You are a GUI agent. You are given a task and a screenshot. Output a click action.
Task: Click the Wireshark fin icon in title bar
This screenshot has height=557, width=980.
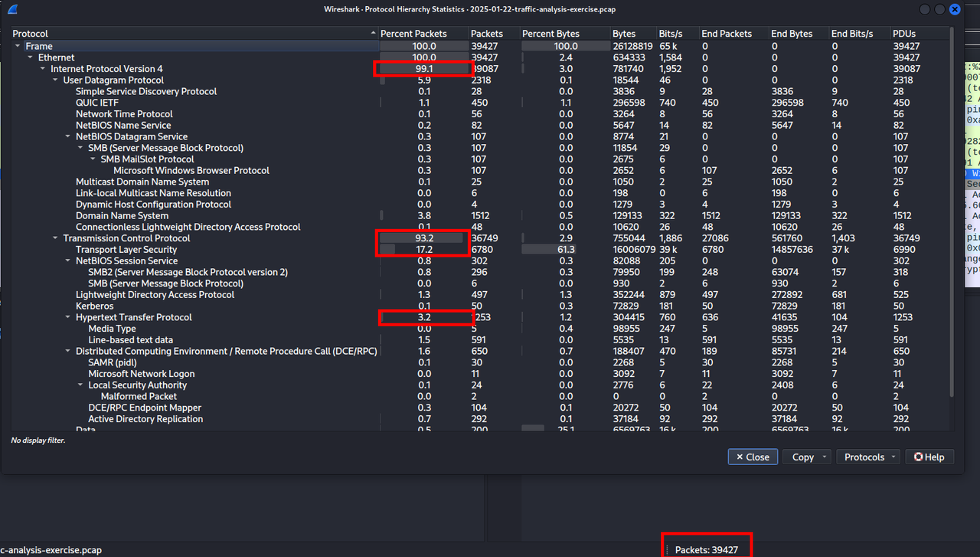(x=14, y=9)
